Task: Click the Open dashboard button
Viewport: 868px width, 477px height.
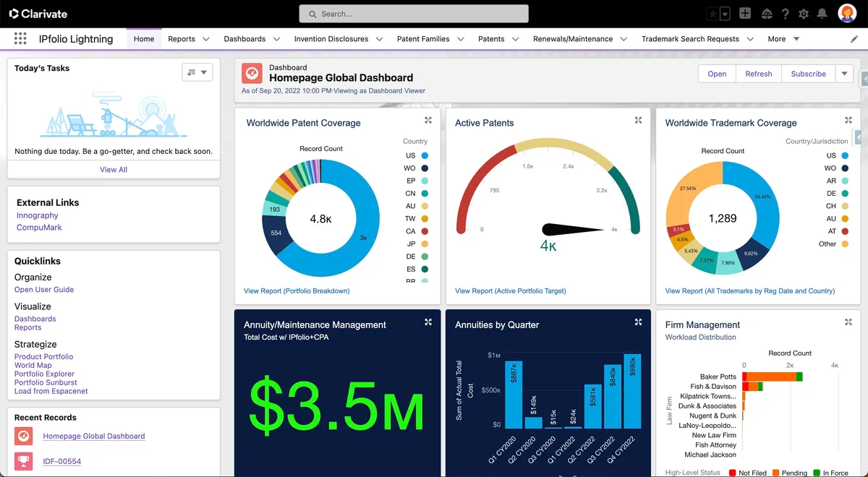Action: [717, 74]
